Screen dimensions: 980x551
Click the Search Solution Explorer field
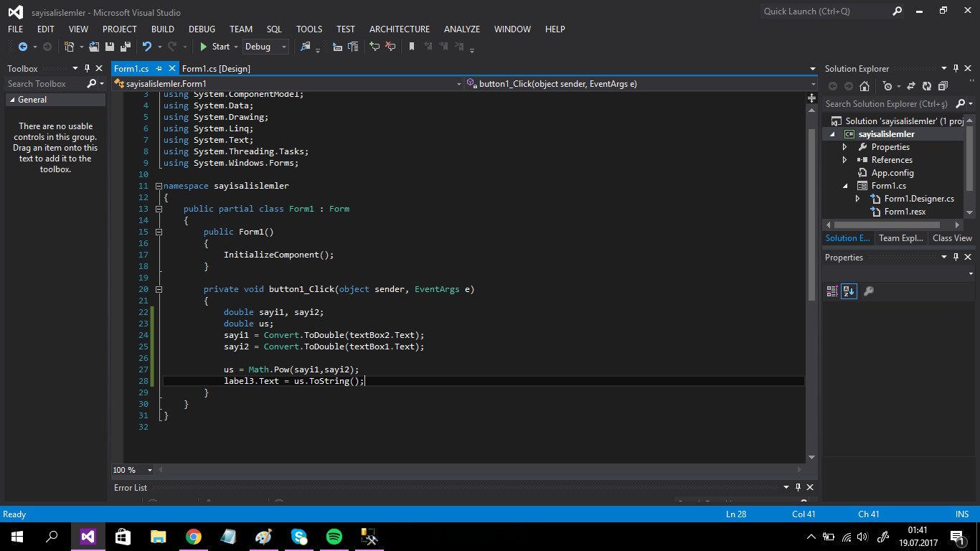pyautogui.click(x=889, y=104)
